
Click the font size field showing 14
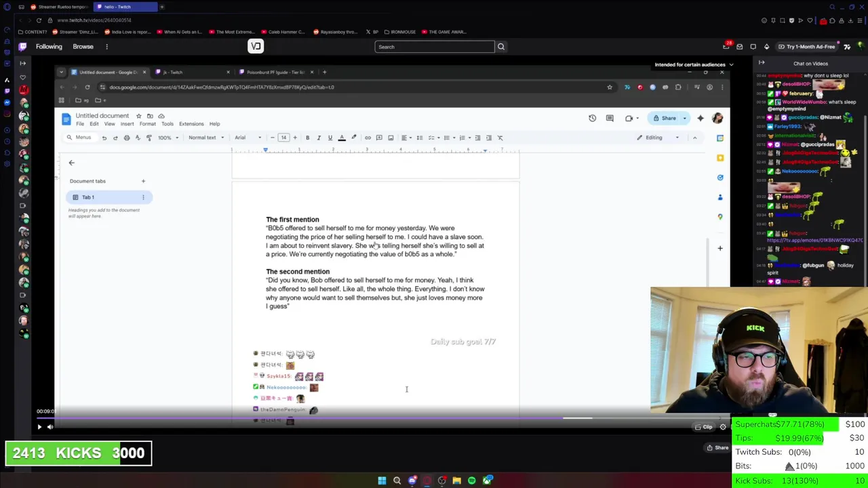(x=283, y=138)
